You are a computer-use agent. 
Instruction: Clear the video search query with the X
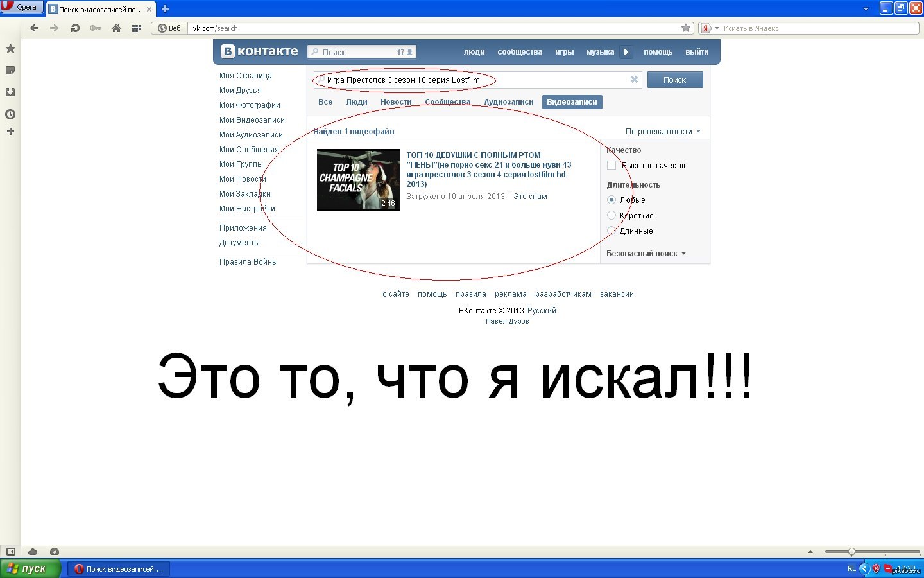pyautogui.click(x=634, y=80)
